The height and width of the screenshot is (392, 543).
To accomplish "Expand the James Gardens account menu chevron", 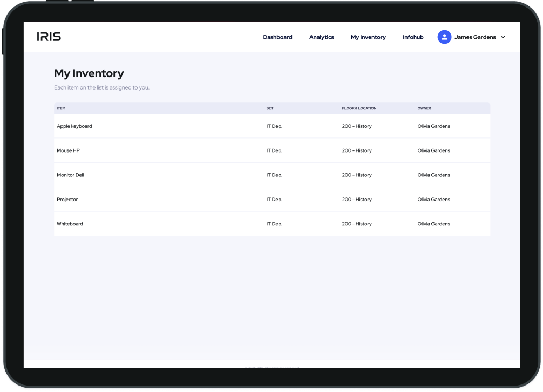I will click(x=503, y=37).
